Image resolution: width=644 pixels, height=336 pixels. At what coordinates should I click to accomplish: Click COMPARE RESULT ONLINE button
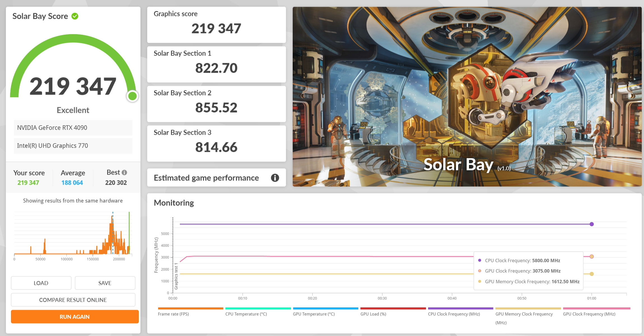[x=73, y=300]
